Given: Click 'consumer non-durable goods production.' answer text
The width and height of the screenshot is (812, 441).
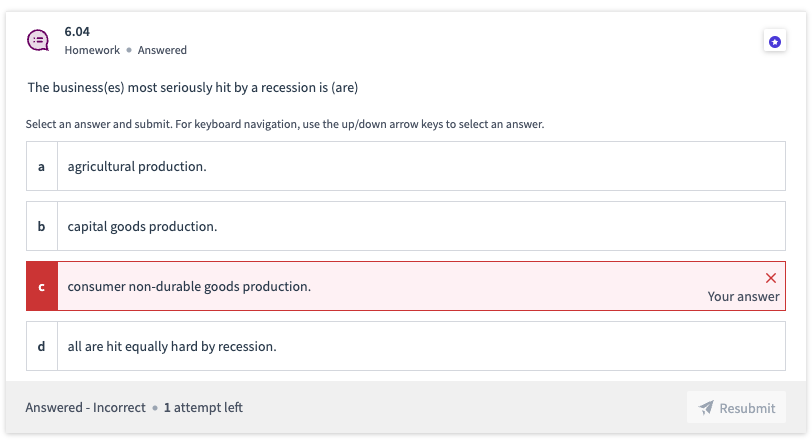Looking at the screenshot, I should click(x=189, y=286).
